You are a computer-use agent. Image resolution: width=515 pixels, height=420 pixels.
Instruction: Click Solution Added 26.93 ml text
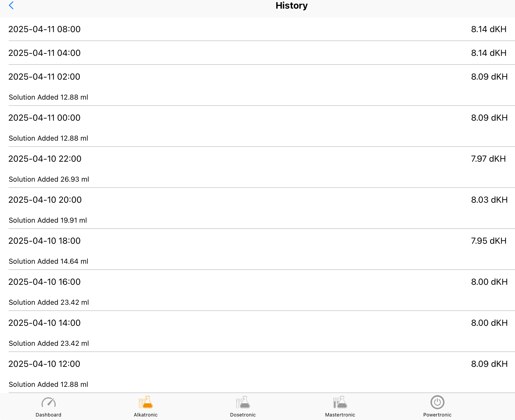[x=49, y=179]
